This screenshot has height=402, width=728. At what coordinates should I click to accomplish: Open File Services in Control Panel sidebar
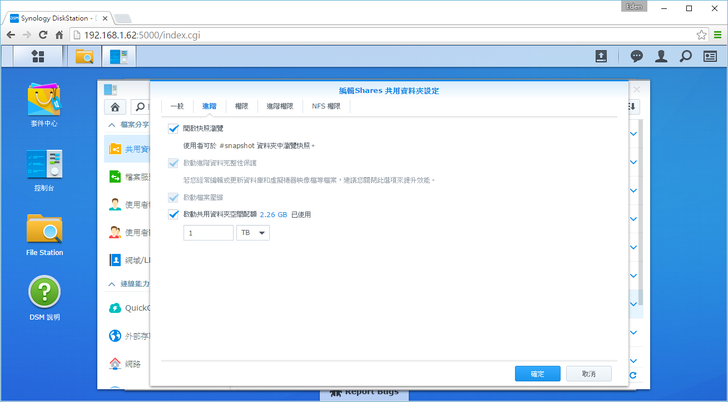127,177
